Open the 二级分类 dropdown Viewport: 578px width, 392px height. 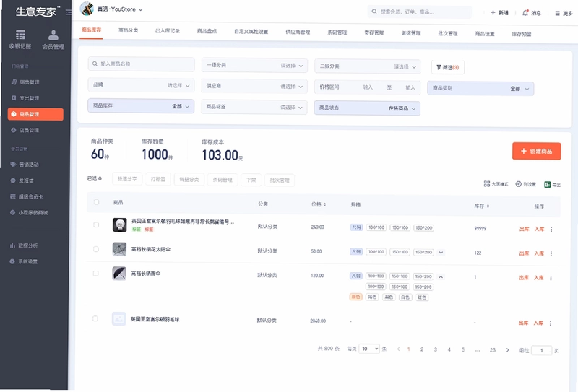pos(368,66)
